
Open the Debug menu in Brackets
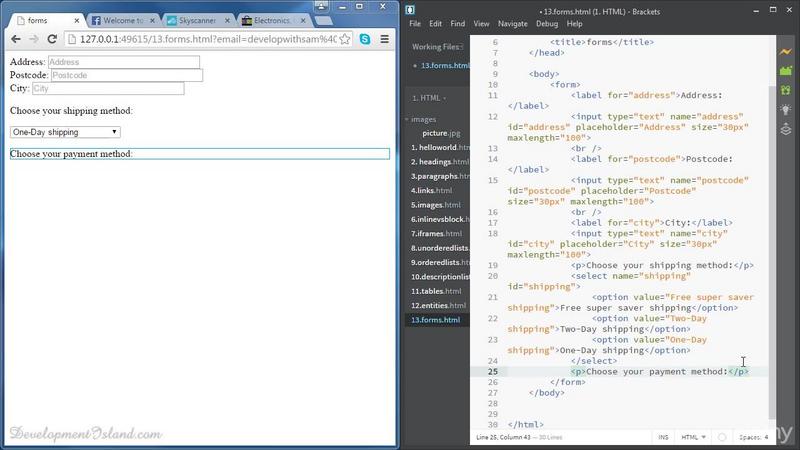[x=547, y=23]
